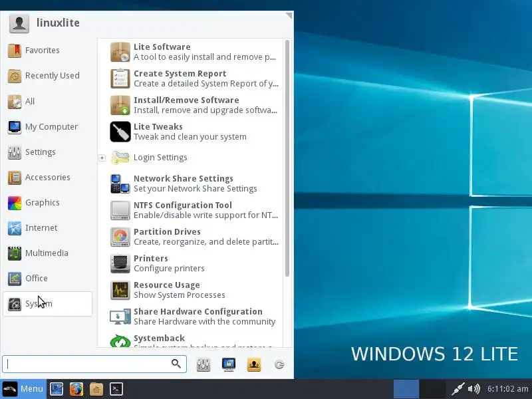Click 'Tweak and clean your system' text
Screen dimensions: 532x399
(x=190, y=137)
